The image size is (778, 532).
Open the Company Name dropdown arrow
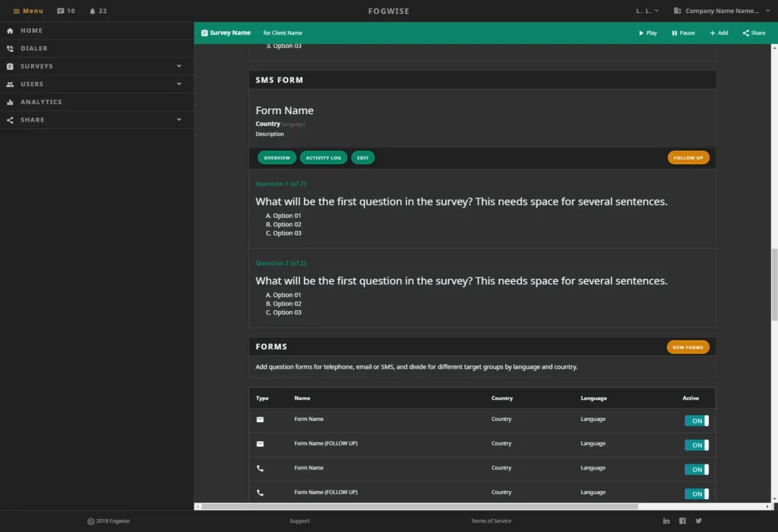(767, 11)
